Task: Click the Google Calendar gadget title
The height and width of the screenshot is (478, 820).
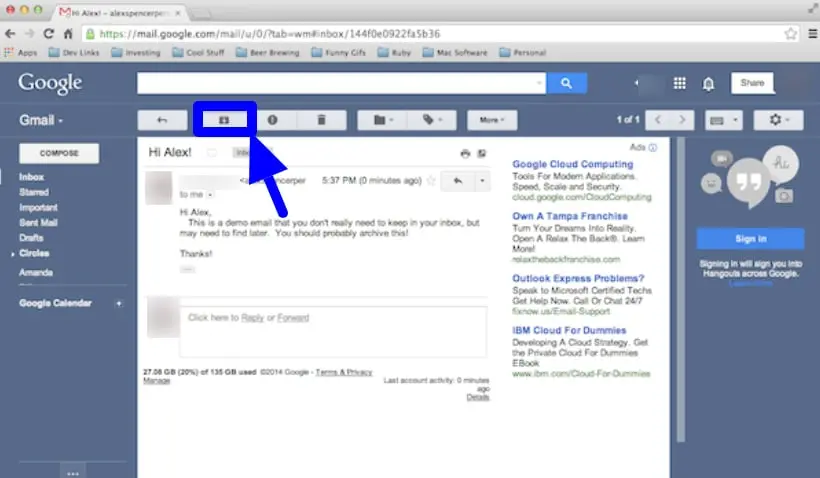Action: (55, 303)
